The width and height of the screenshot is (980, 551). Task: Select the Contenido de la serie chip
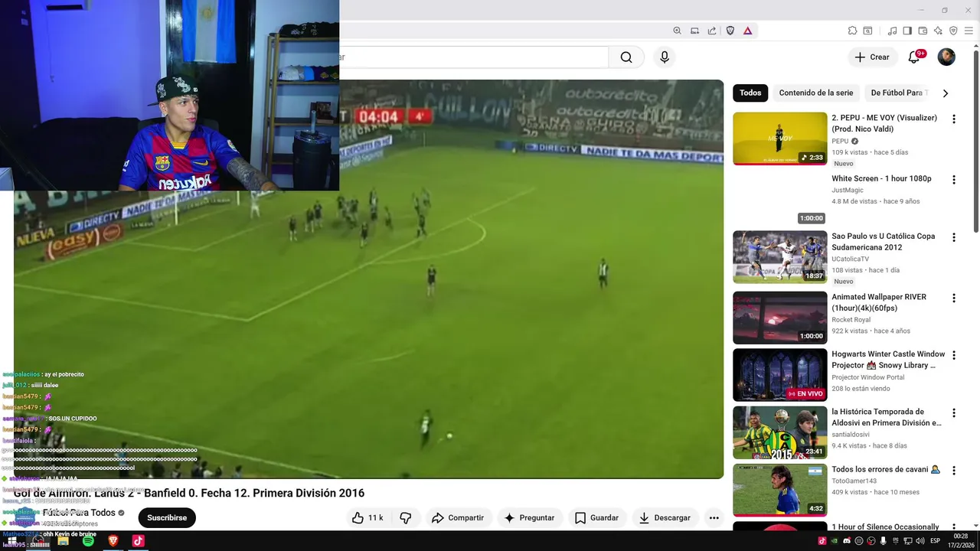[816, 93]
